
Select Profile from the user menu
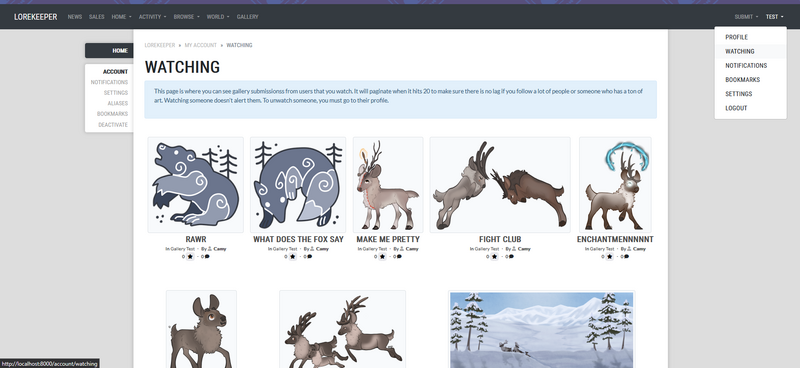click(x=751, y=37)
